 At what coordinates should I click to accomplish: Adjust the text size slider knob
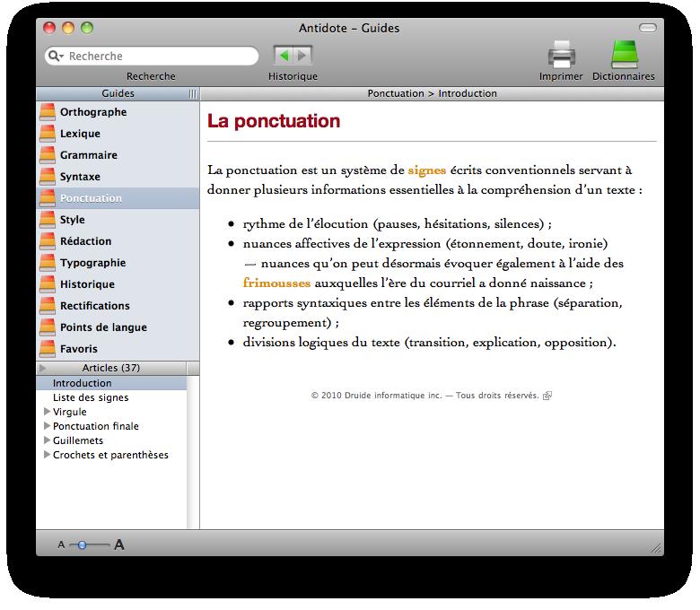pyautogui.click(x=82, y=545)
